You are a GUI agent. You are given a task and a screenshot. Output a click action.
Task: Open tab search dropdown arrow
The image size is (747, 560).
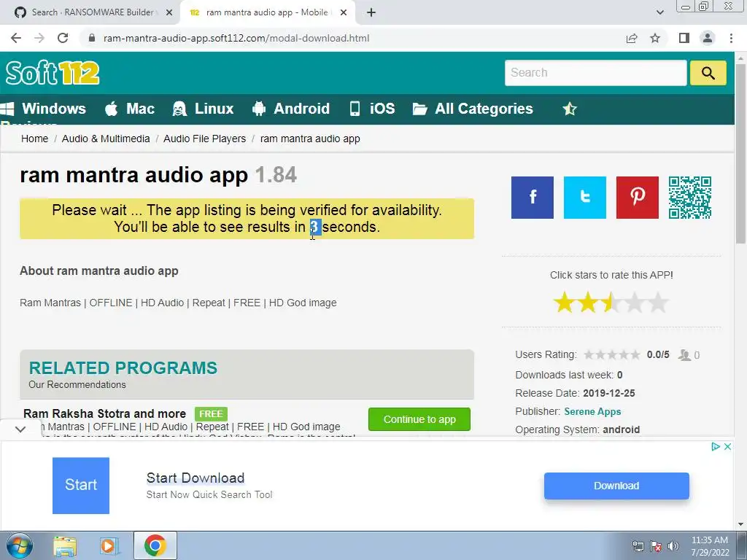click(x=659, y=13)
